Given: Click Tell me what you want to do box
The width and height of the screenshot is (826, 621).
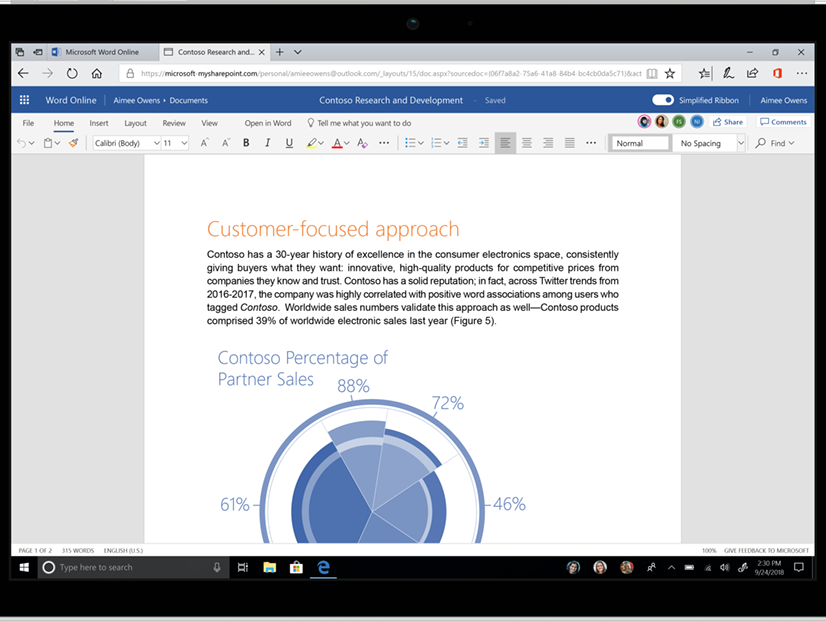Looking at the screenshot, I should click(359, 123).
